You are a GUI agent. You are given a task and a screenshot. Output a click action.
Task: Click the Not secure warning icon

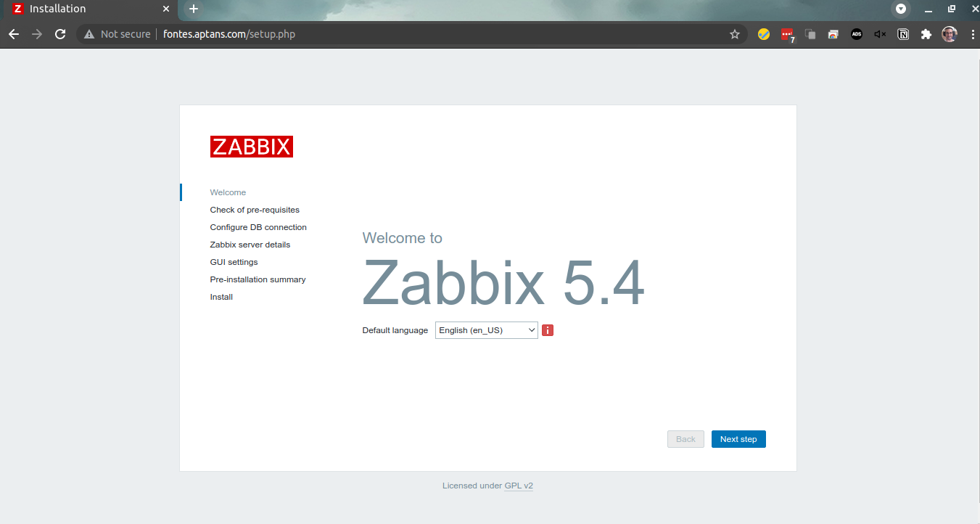click(89, 34)
